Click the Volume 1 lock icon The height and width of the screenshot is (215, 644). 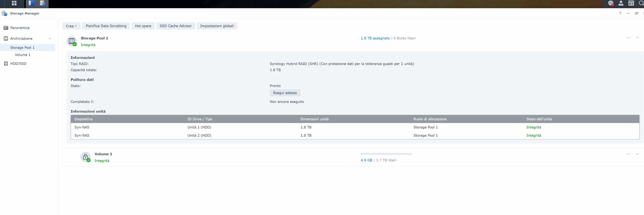(86, 157)
